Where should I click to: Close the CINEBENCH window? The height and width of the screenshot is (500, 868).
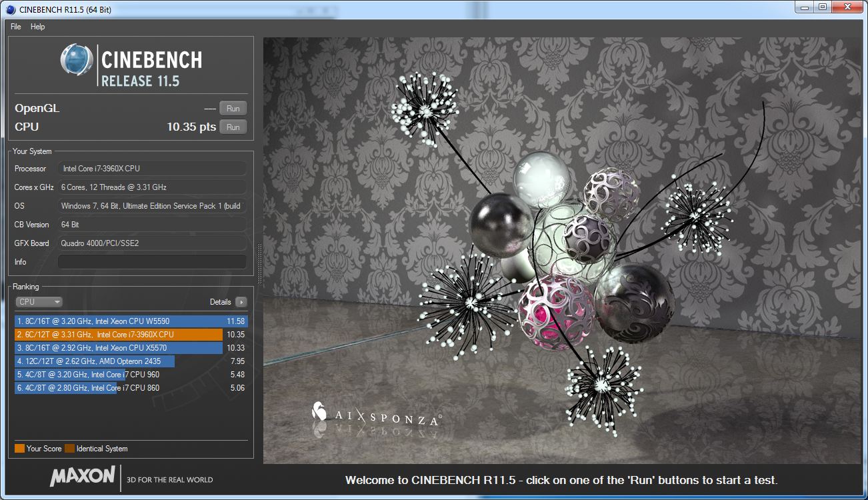[x=848, y=7]
